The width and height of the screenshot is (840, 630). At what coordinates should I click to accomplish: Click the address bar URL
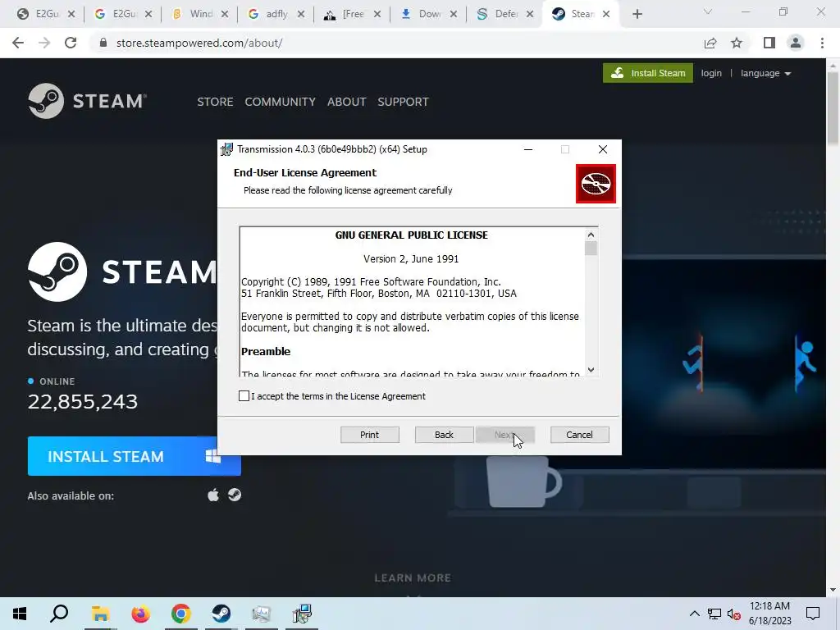[199, 43]
